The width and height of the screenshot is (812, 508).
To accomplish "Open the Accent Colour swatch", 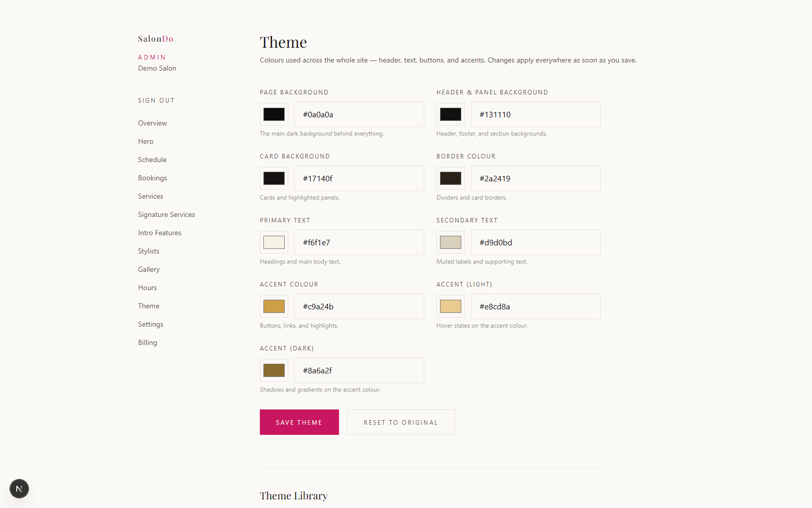I will tap(274, 306).
